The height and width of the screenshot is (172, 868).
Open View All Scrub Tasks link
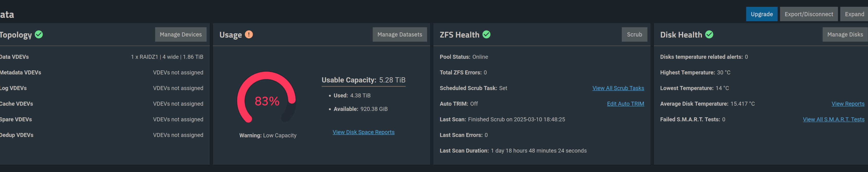tap(618, 88)
